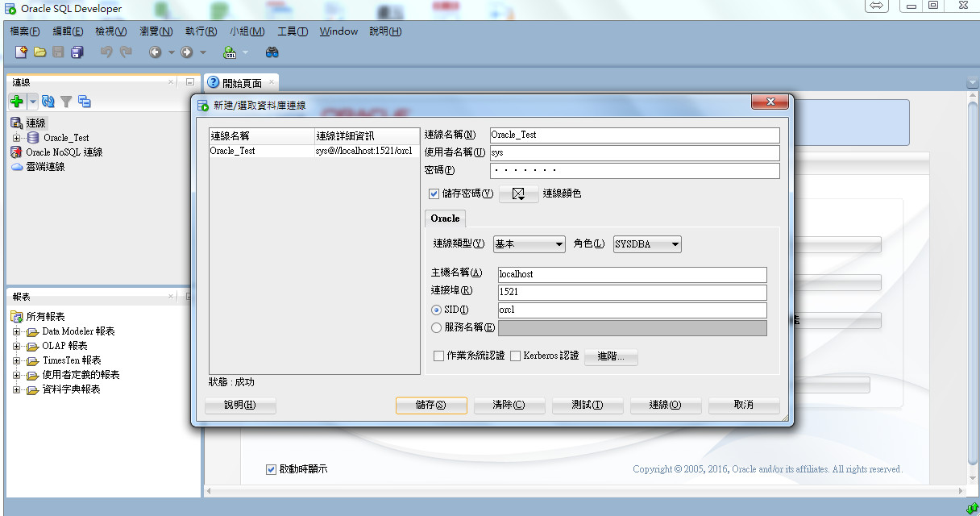
Task: Select the Oracle_Test row in the dialog list
Action: coord(314,151)
